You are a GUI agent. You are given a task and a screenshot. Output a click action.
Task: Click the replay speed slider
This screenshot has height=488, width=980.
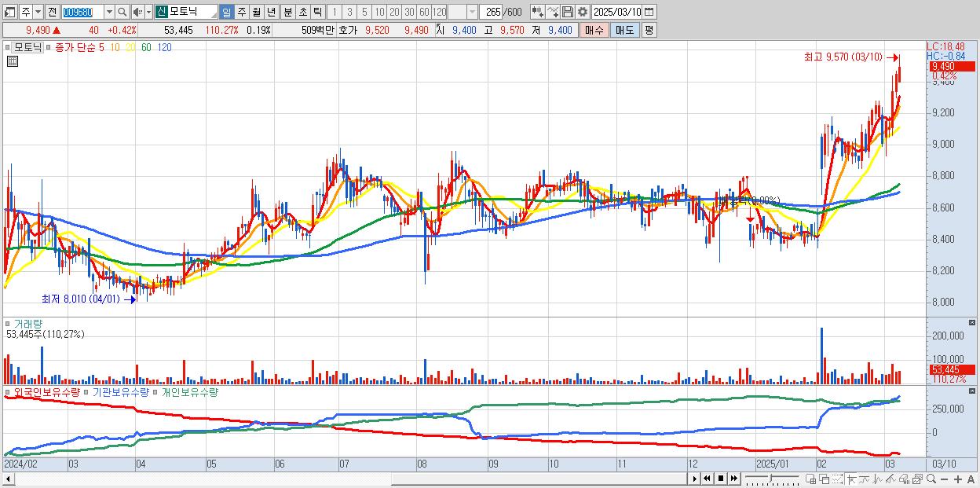pos(772,479)
